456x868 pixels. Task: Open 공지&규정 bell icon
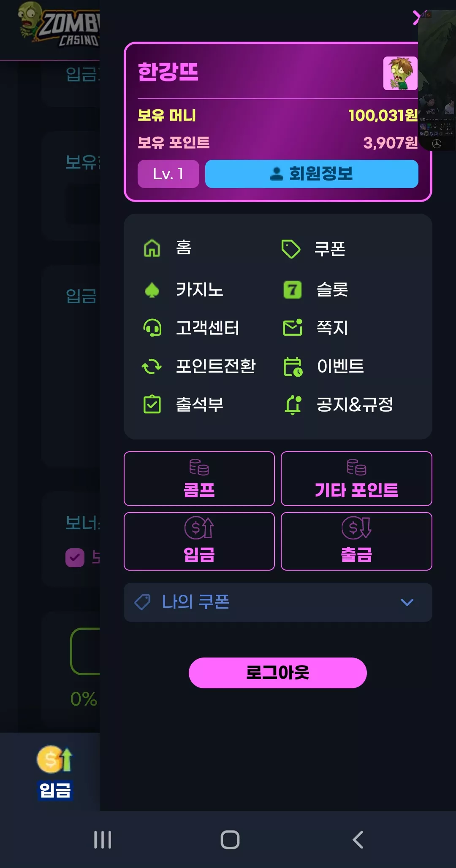click(x=293, y=405)
